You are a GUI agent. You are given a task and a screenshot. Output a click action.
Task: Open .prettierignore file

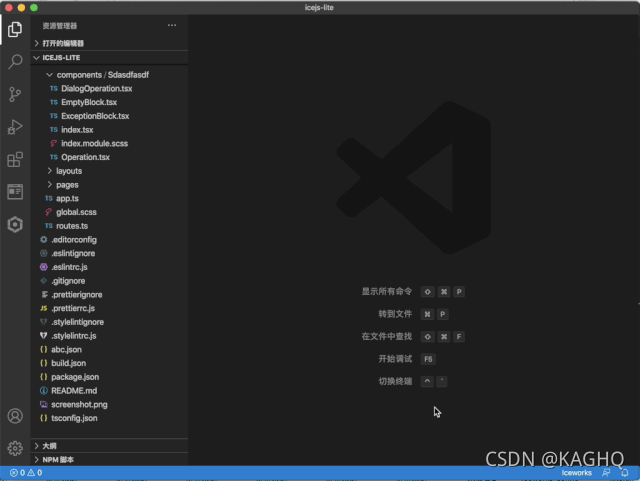(109, 295)
